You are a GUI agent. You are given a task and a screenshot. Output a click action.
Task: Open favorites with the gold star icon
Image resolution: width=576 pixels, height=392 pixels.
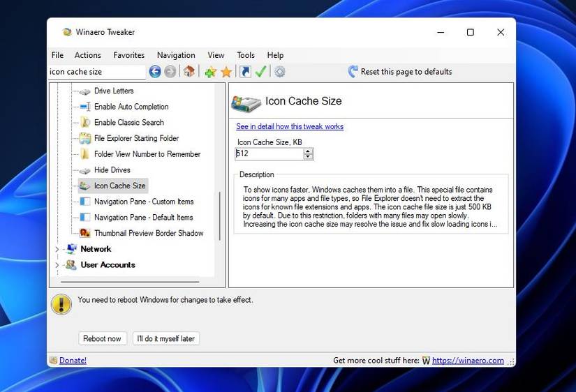[226, 72]
